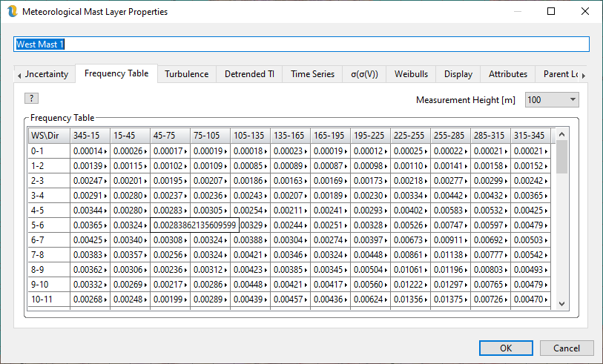Click the edited 0.00283862135609599 cell

point(195,225)
